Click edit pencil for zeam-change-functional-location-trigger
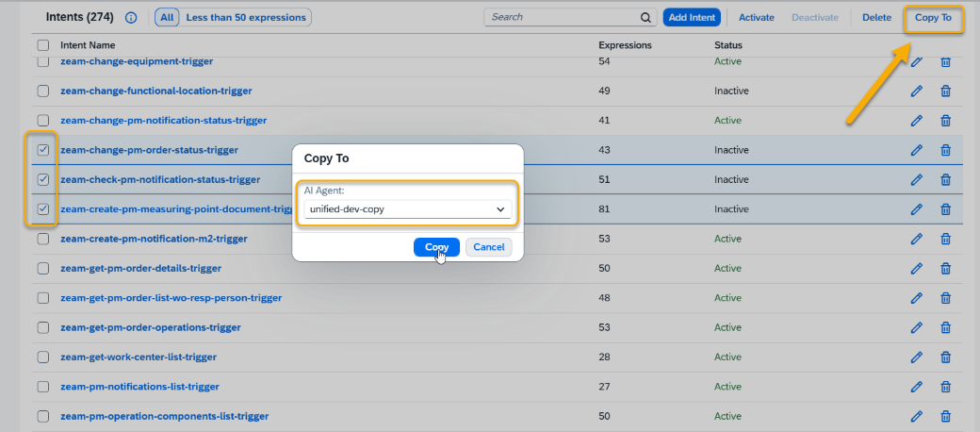Viewport: 980px width, 432px height. click(x=916, y=91)
